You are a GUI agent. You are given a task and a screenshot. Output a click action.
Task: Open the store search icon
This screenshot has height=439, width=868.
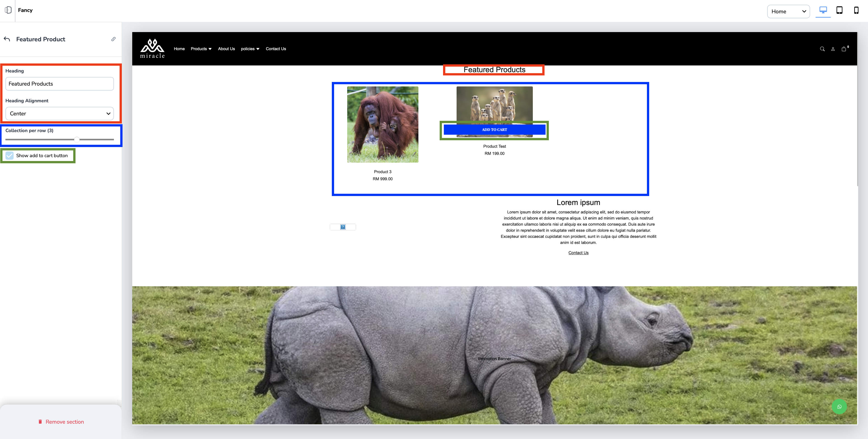click(822, 49)
